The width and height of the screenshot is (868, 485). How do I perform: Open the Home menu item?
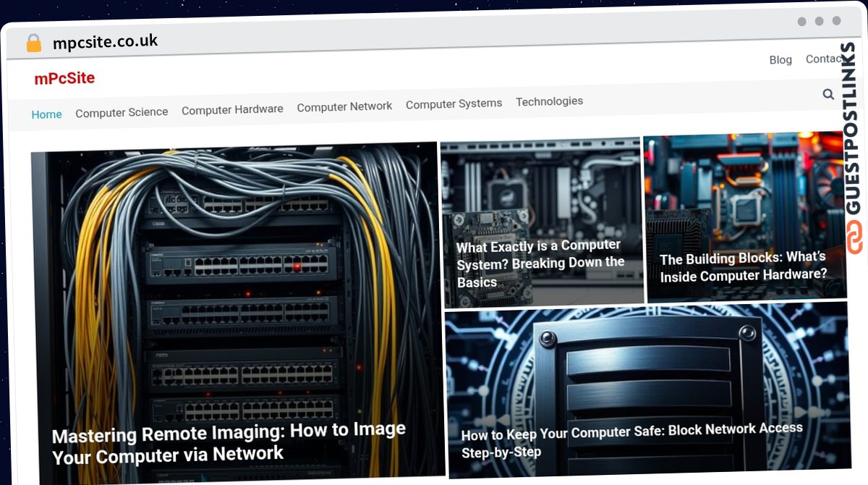click(x=46, y=114)
